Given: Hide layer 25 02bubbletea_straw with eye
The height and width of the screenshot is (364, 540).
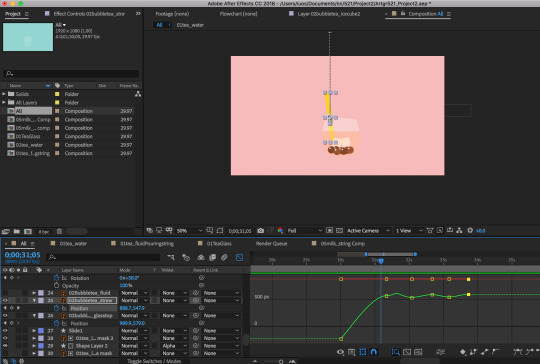Looking at the screenshot, I should (x=5, y=300).
